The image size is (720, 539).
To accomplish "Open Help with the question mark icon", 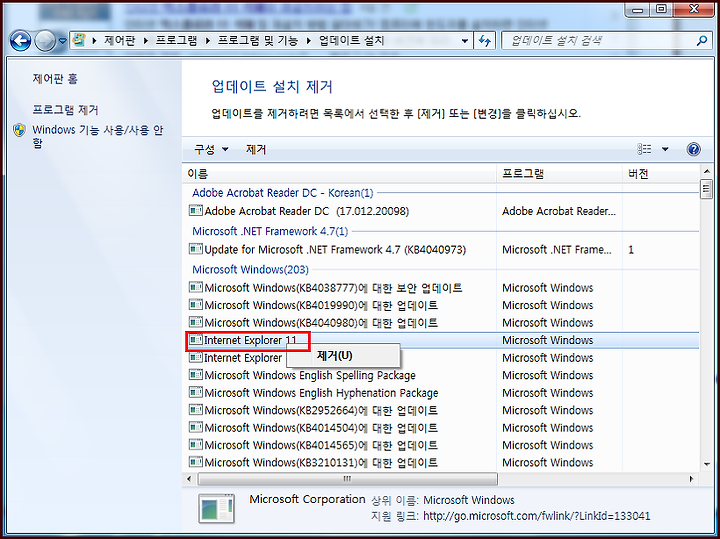I will point(693,149).
